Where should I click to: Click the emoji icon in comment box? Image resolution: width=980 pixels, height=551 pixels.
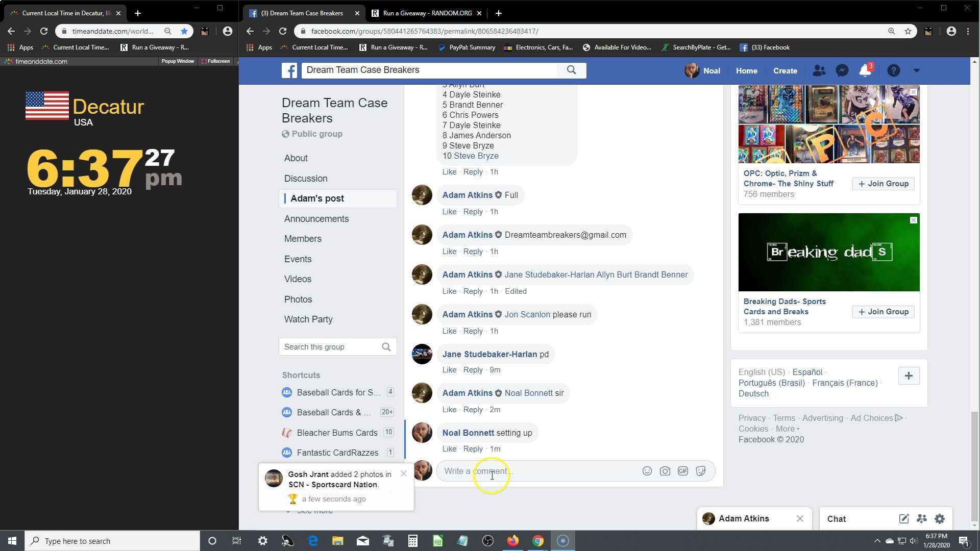pyautogui.click(x=647, y=471)
